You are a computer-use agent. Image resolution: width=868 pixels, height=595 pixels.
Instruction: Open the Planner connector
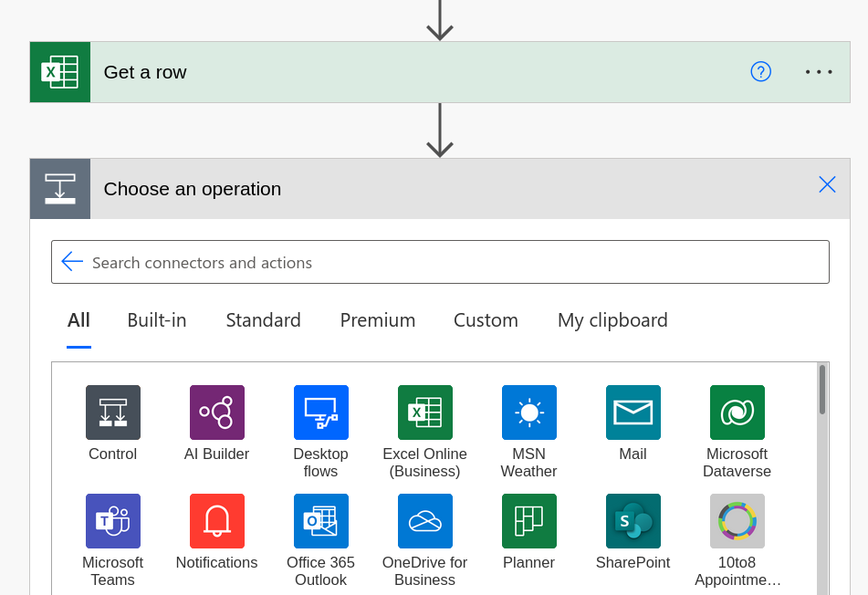pos(529,521)
